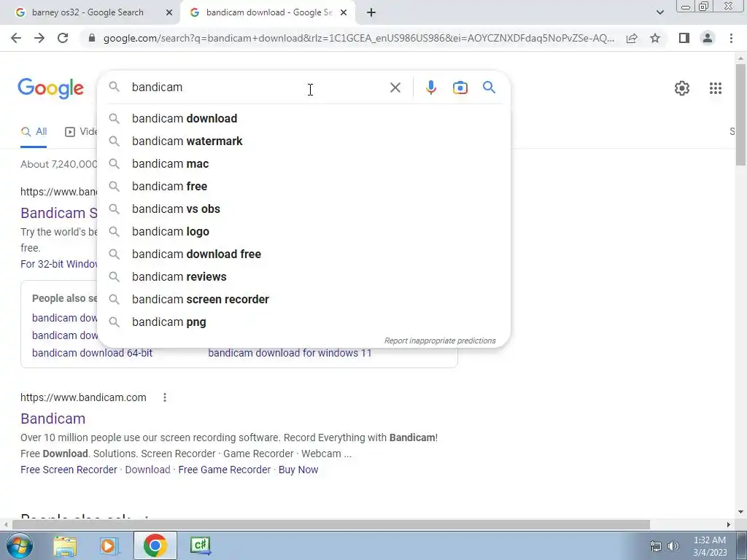Choose suggestion bandicam download free

tap(303, 254)
